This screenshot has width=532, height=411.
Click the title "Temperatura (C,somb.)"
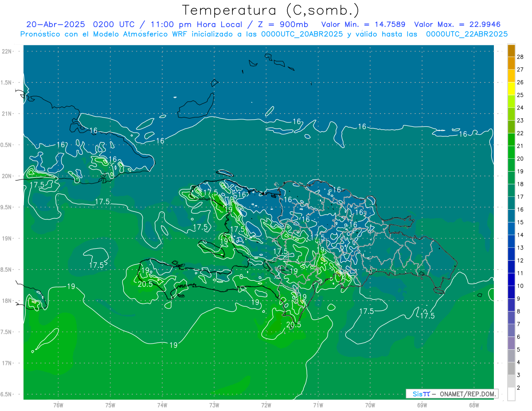click(x=271, y=10)
